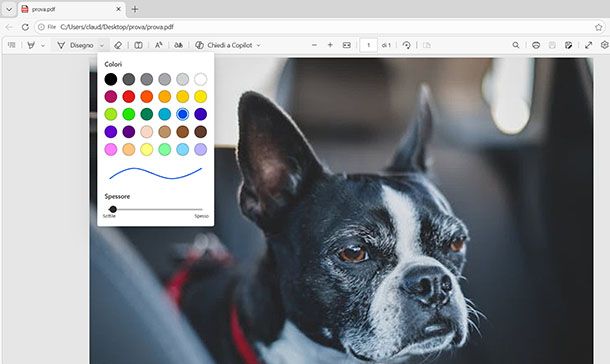Image resolution: width=610 pixels, height=364 pixels.
Task: Pick the pastel light blue swatch
Action: click(182, 149)
